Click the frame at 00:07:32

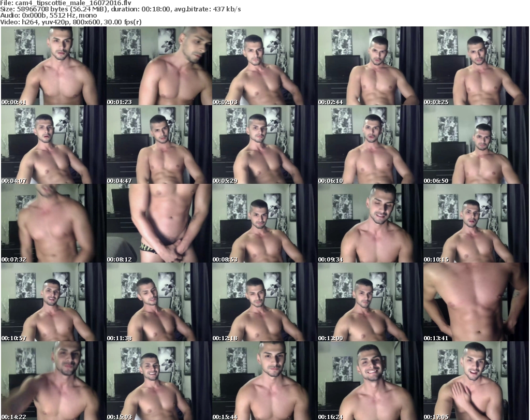click(x=53, y=224)
